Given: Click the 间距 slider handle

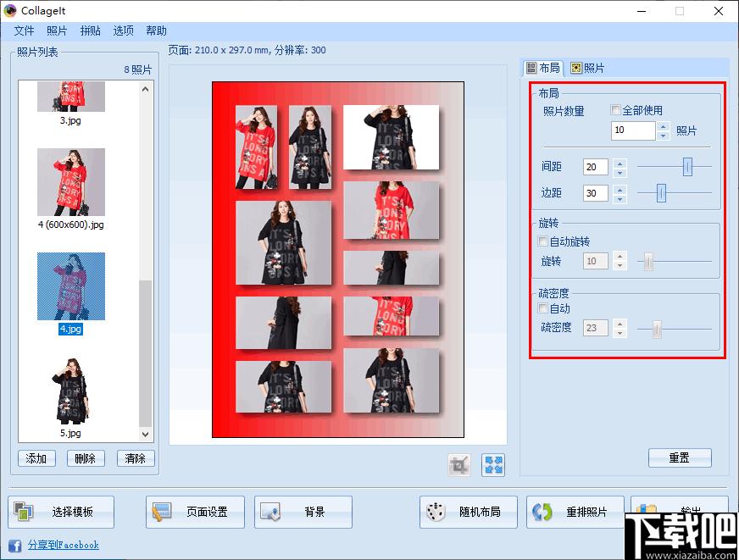Looking at the screenshot, I should coord(687,167).
